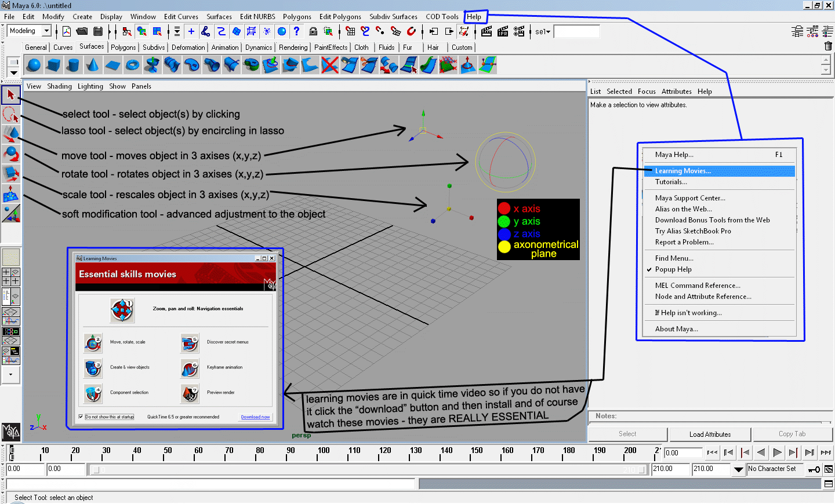Click the save scene floppy icon
This screenshot has height=504, width=835.
pyautogui.click(x=97, y=31)
